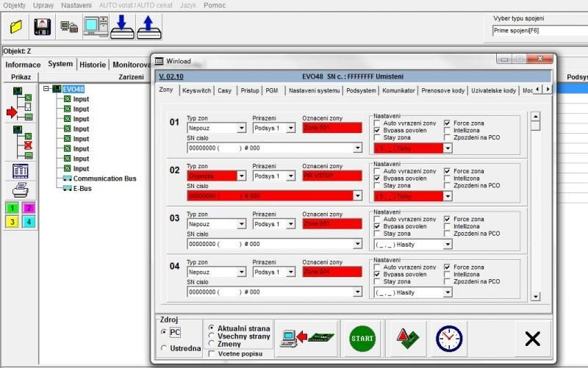Collapse the EVO48 tree node

pos(46,89)
